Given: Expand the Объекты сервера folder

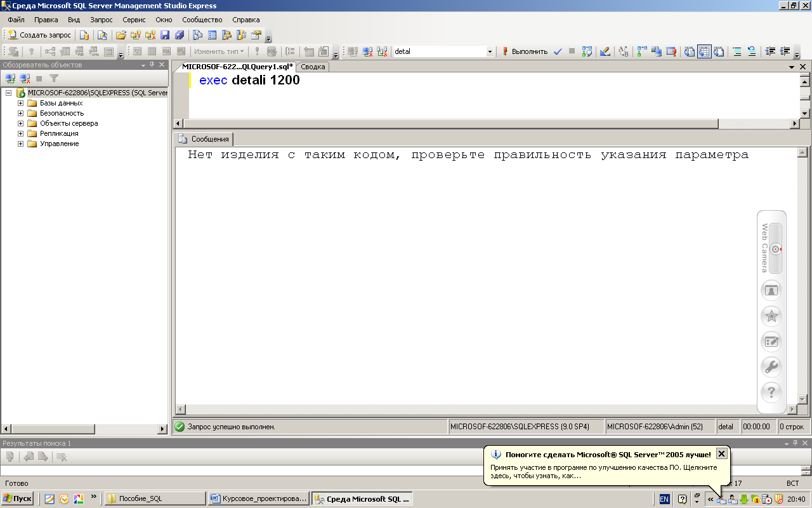Looking at the screenshot, I should pyautogui.click(x=20, y=123).
